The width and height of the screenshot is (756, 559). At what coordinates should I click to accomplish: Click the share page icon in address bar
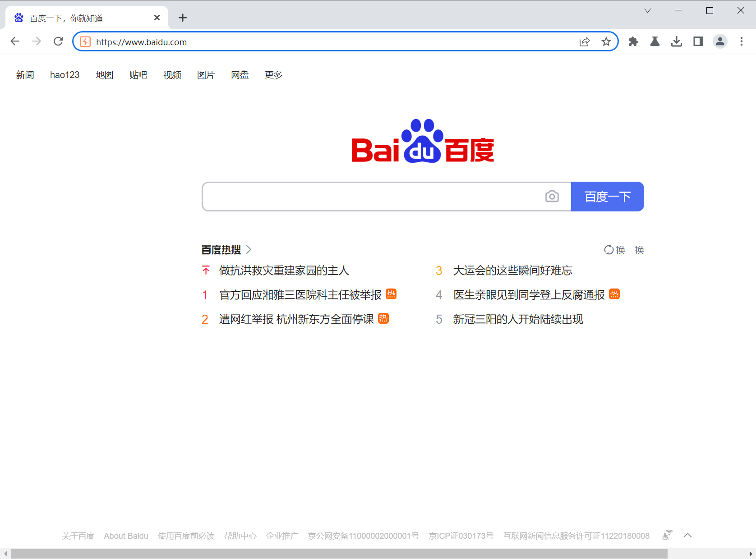[584, 42]
